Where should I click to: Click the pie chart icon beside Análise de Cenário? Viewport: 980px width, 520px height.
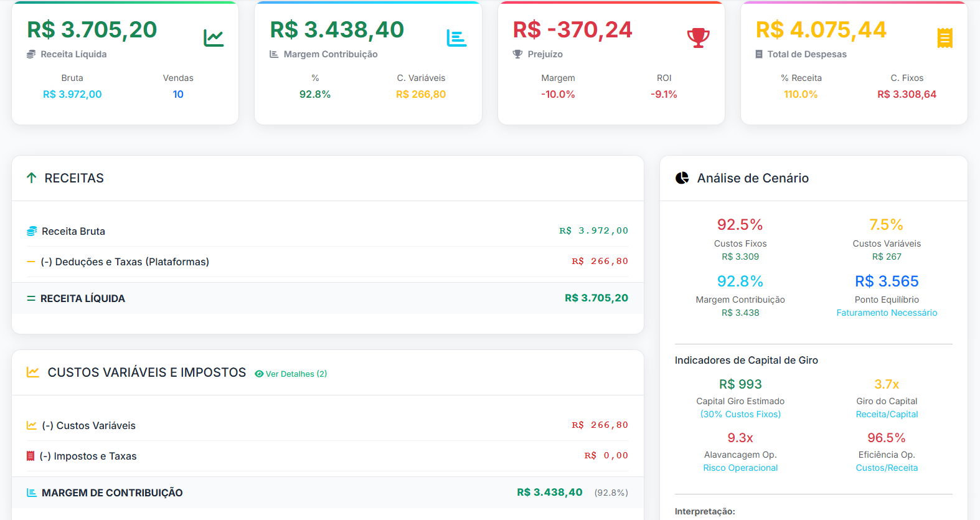681,178
